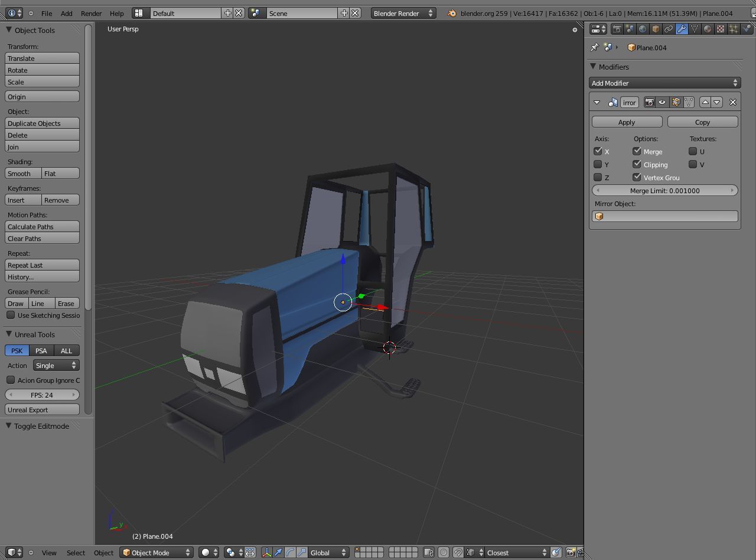Click the translate manipulator arrow icon

click(x=278, y=552)
